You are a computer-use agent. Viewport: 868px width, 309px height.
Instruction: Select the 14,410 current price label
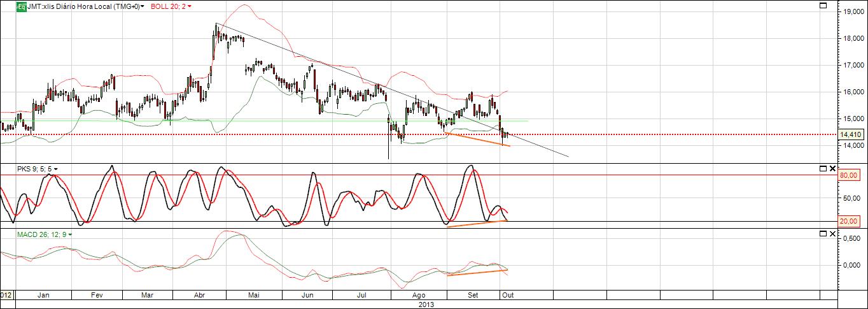point(851,134)
